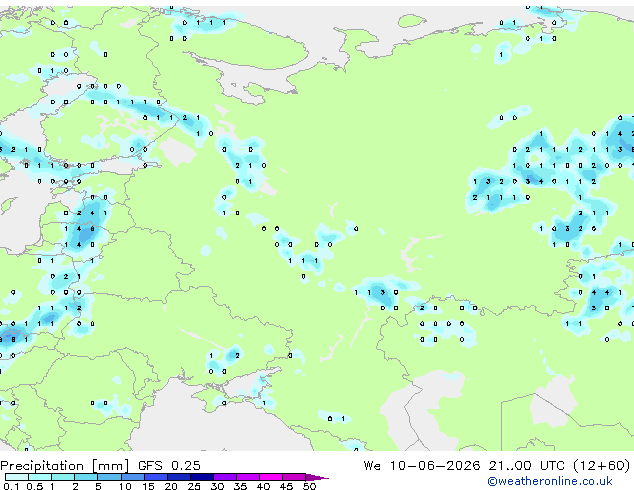Click the Precipitation [mm] title text
Screen dimensions: 634x490
point(65,466)
